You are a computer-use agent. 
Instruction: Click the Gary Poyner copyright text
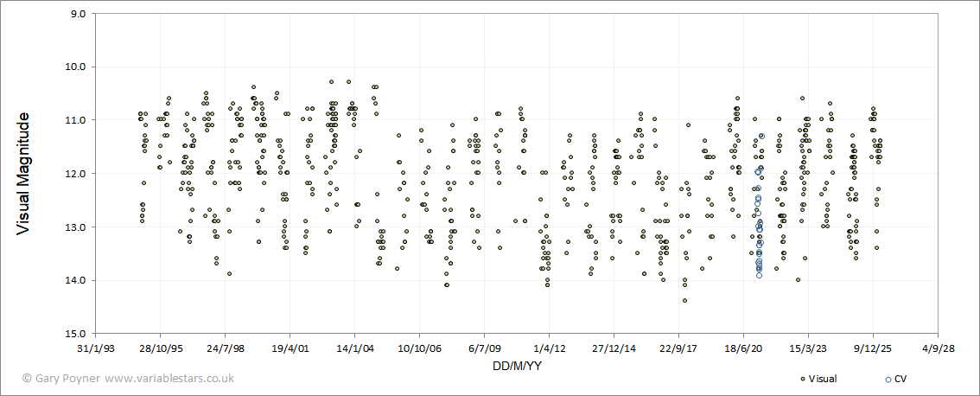[61, 379]
